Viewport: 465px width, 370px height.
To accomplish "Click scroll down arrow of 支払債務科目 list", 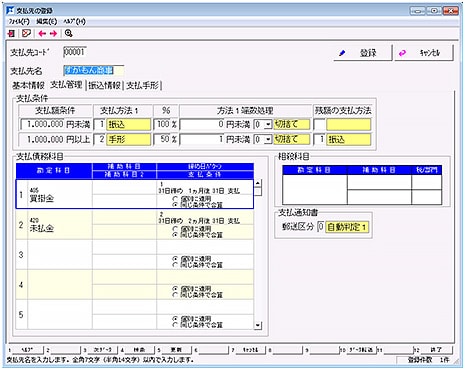I will click(258, 325).
